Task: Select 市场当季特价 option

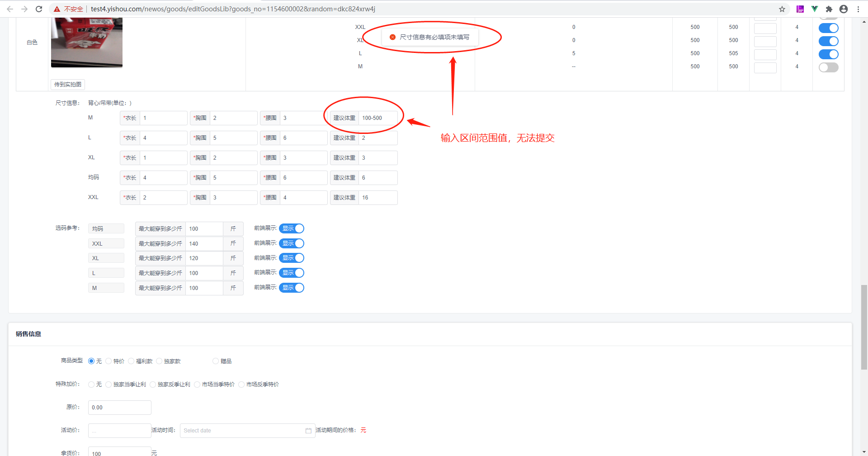Action: pyautogui.click(x=197, y=385)
